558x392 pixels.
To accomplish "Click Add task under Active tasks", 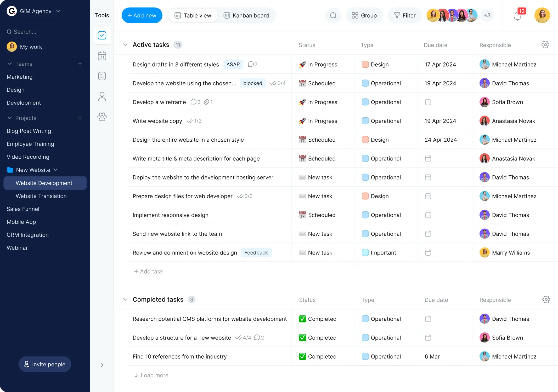I will pos(148,272).
